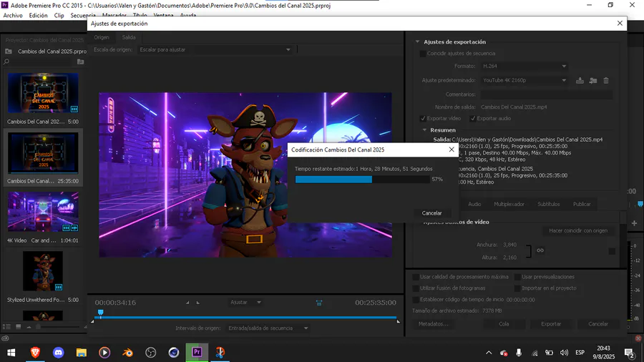
Task: Set the in point triangle marker icon
Action: tap(187, 303)
